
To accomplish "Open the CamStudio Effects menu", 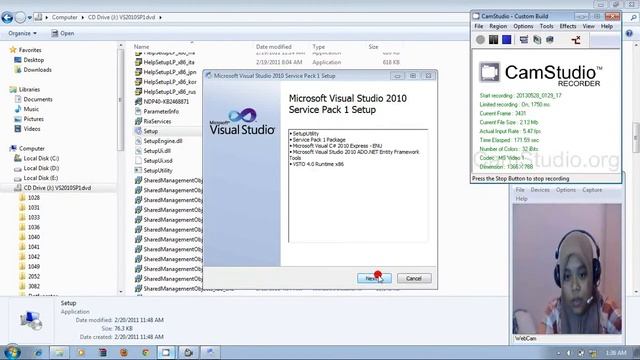I will 568,26.
